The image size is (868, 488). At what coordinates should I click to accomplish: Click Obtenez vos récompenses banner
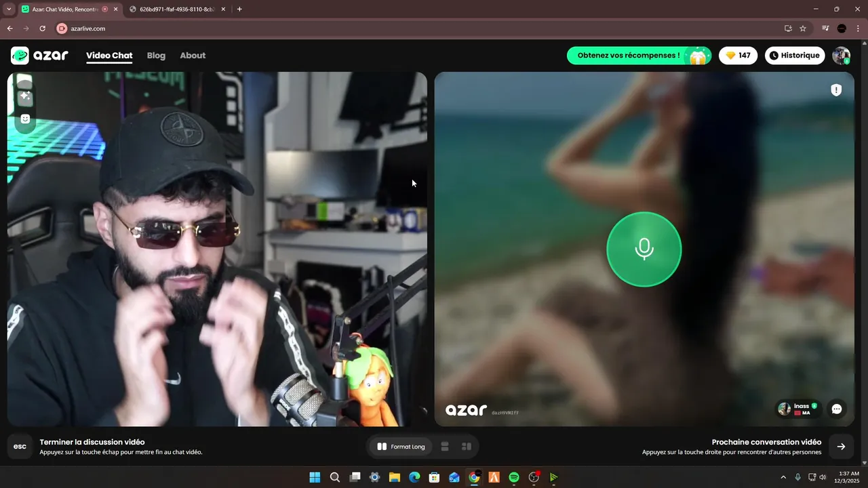(639, 56)
